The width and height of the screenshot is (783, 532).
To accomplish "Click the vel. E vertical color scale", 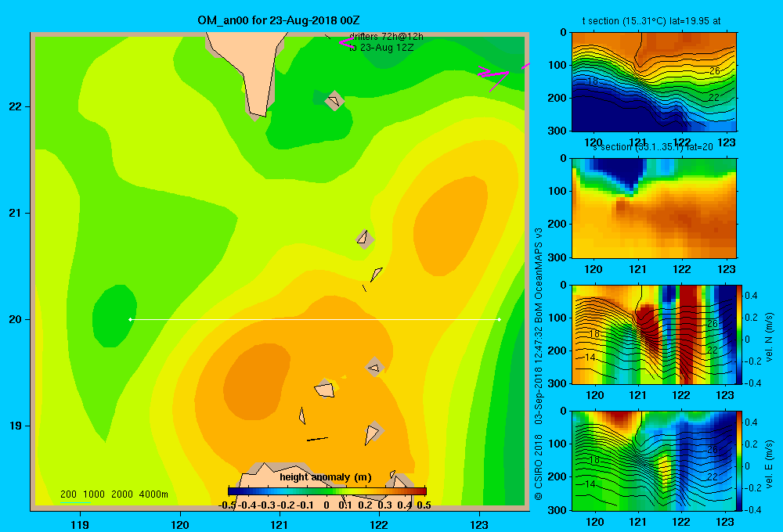I will (740, 461).
